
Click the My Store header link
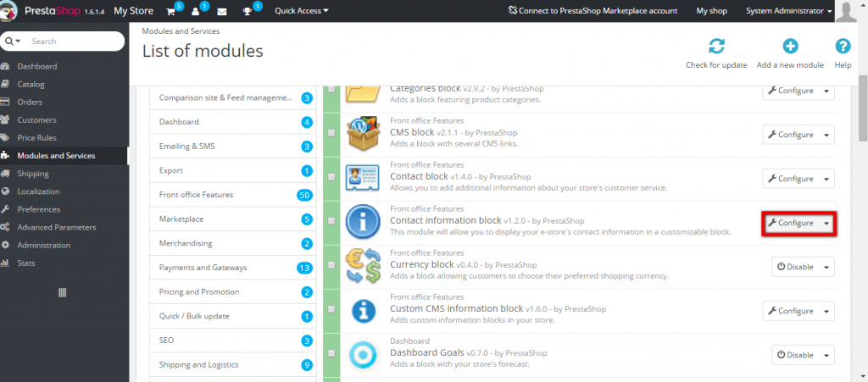click(133, 10)
